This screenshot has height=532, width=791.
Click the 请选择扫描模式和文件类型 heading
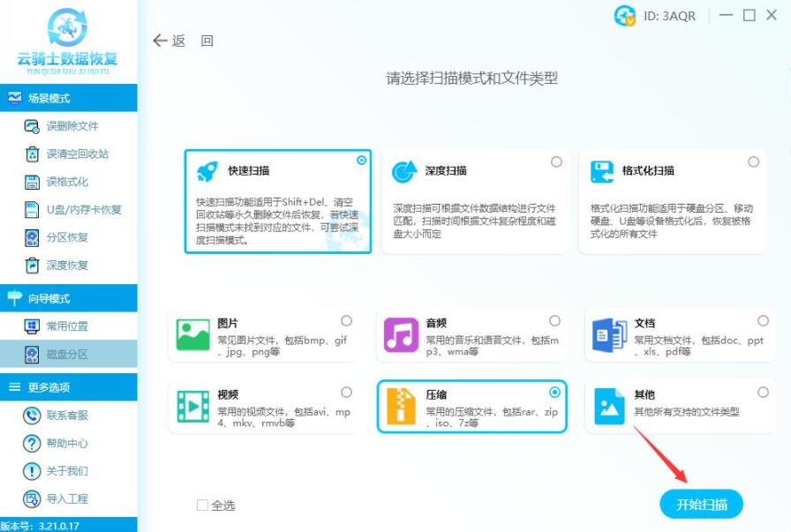pos(471,79)
